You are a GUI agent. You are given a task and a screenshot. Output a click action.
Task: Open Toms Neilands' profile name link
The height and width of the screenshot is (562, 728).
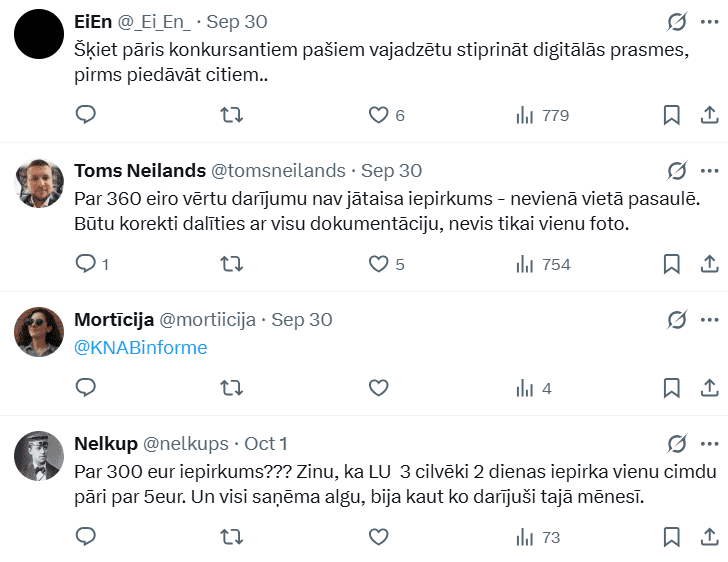[x=140, y=171]
